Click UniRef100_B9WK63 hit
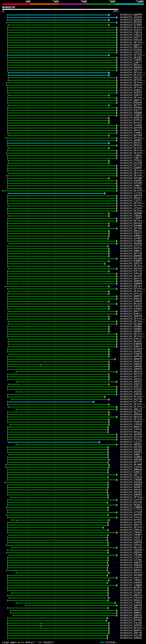 point(131,613)
